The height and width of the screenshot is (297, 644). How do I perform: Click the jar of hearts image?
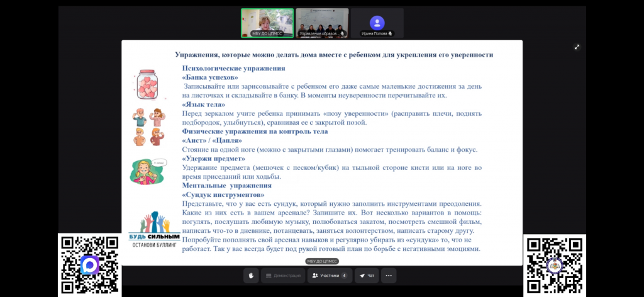150,84
